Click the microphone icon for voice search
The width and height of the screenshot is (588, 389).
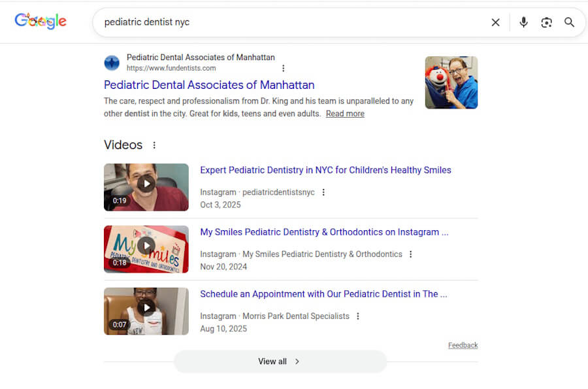(523, 22)
